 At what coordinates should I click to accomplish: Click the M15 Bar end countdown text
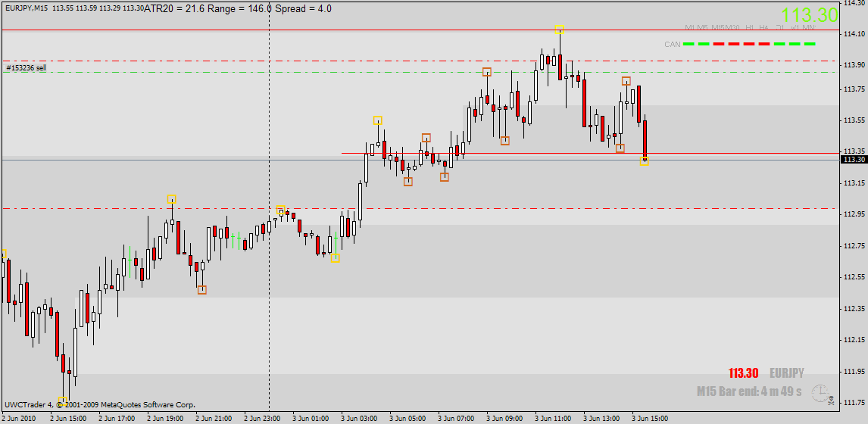(750, 391)
